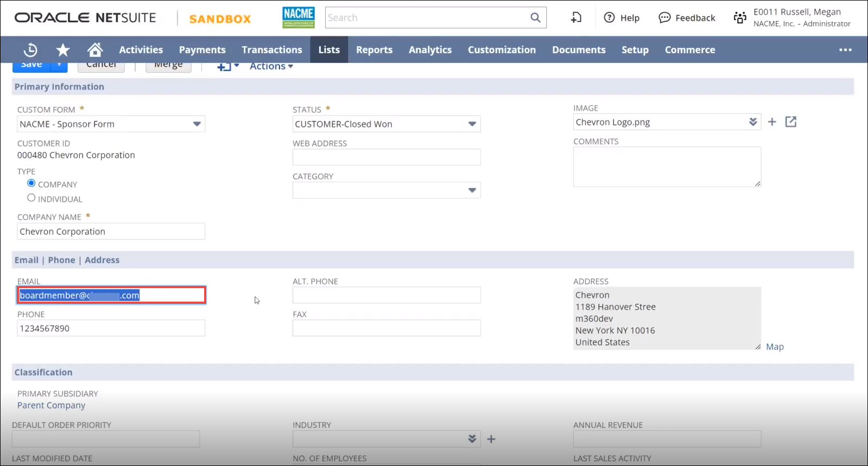This screenshot has width=868, height=466.
Task: Select the Company type radio button
Action: (x=31, y=183)
